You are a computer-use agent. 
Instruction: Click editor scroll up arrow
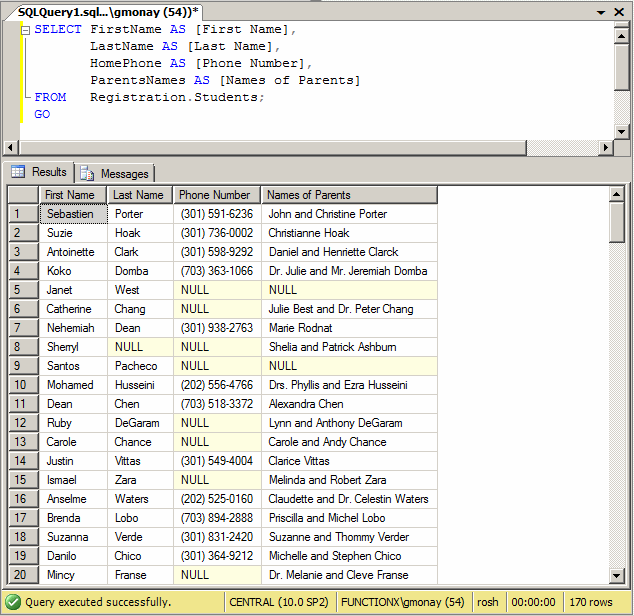621,36
